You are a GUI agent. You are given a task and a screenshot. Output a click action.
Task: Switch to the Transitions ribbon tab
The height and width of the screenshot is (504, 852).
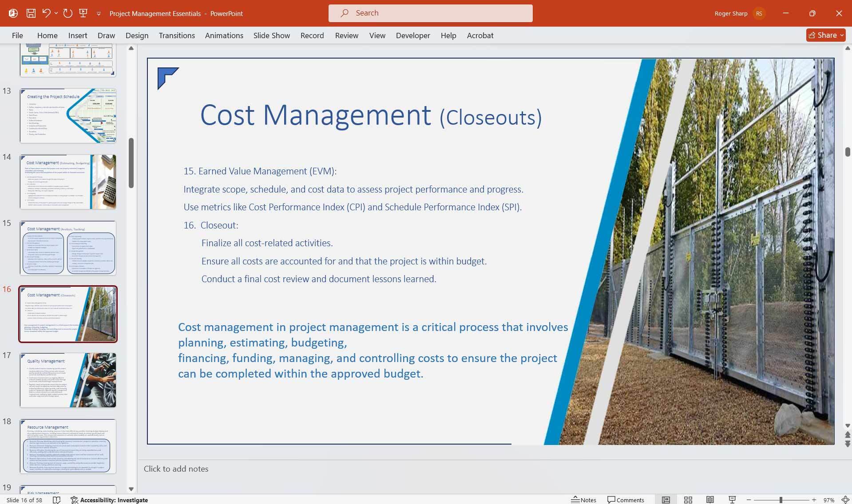pyautogui.click(x=176, y=35)
